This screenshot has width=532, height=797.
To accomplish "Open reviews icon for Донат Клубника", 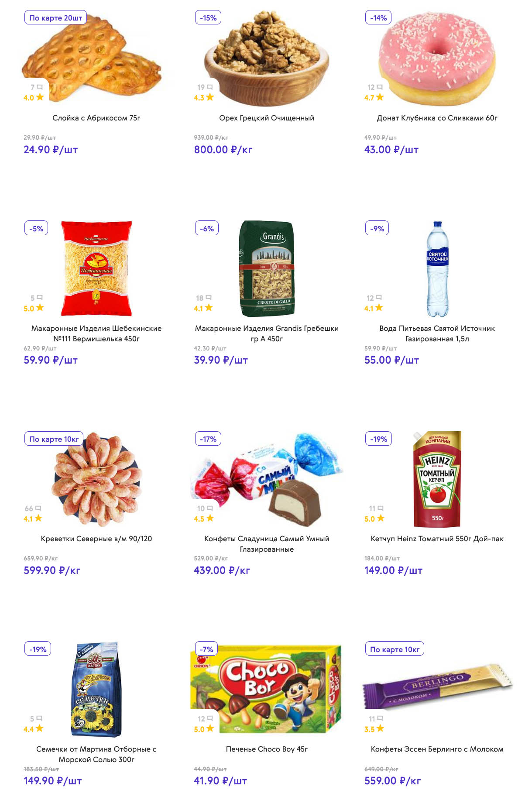I will (x=379, y=87).
